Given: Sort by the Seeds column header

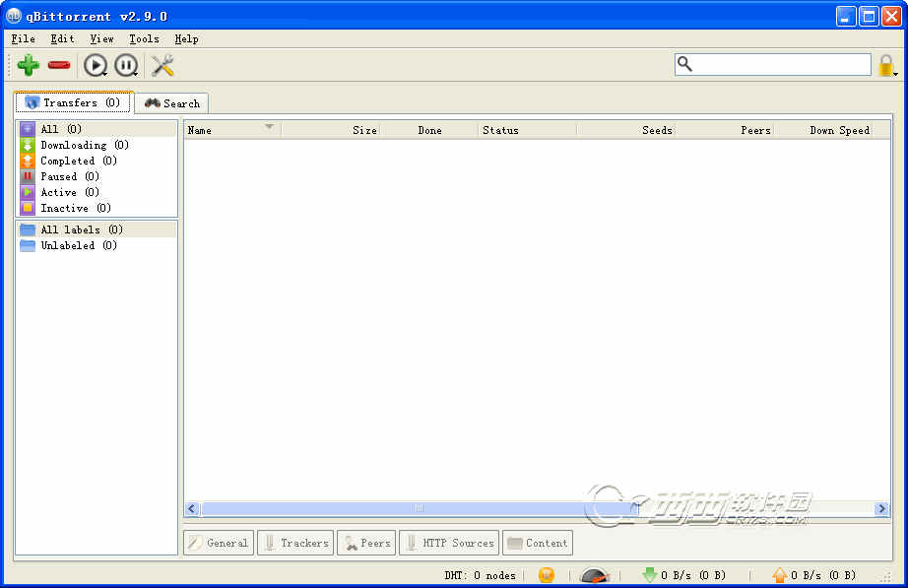Looking at the screenshot, I should click(x=626, y=130).
